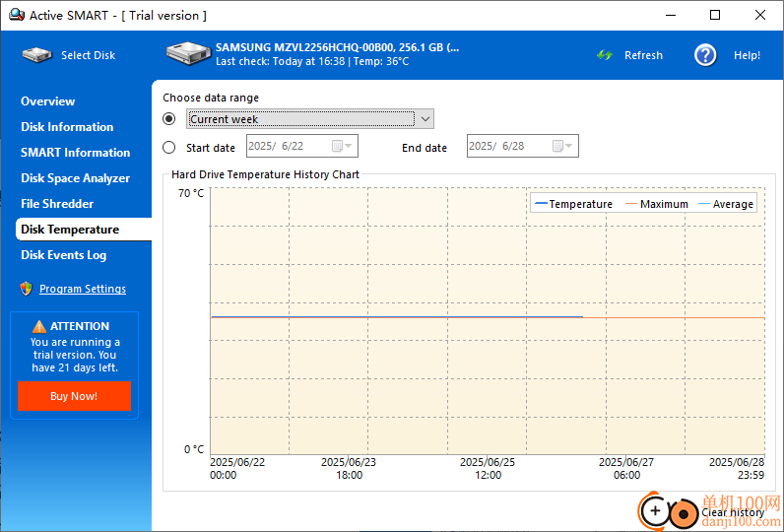Open the File Shredder section
Screen dimensions: 784x532
tap(57, 204)
